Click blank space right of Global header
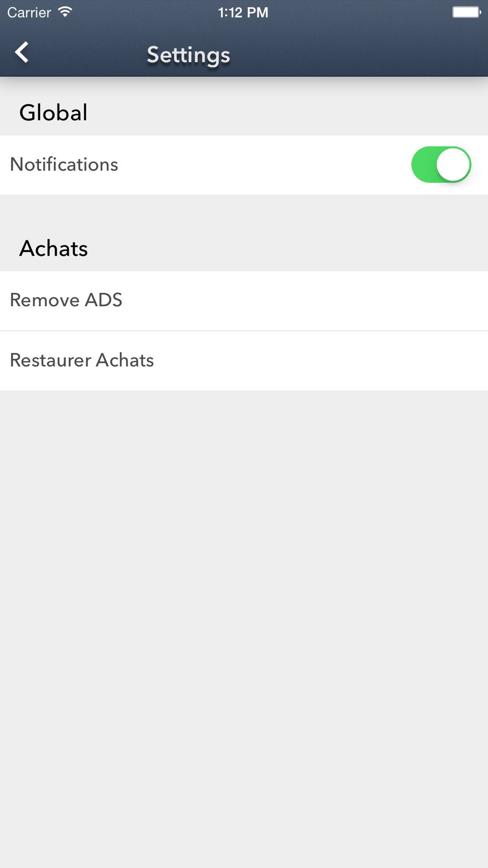 coord(293,113)
